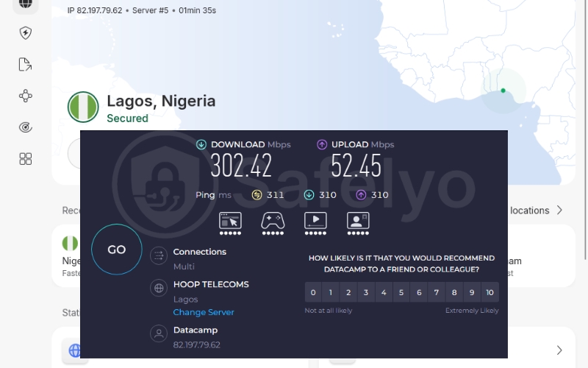
Task: Open the shield threat protection sidebar icon
Action: click(x=26, y=33)
